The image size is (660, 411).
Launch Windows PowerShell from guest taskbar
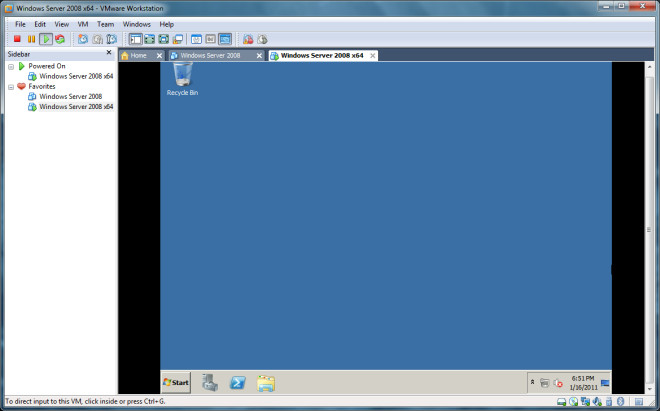point(238,383)
